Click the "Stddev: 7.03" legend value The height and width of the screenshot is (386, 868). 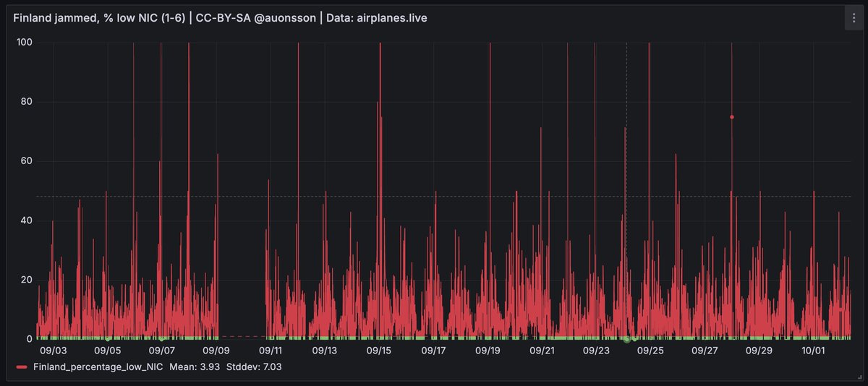click(253, 367)
